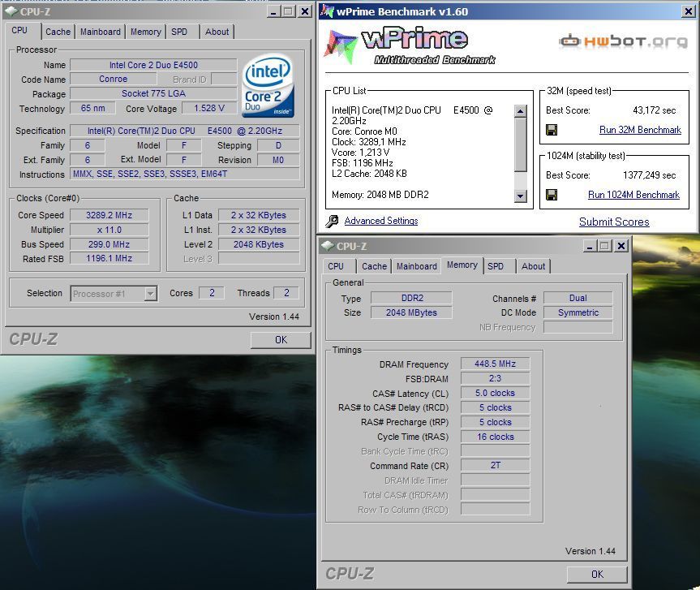The image size is (700, 590).
Task: Click the Channels # value Dual
Action: coord(578,298)
